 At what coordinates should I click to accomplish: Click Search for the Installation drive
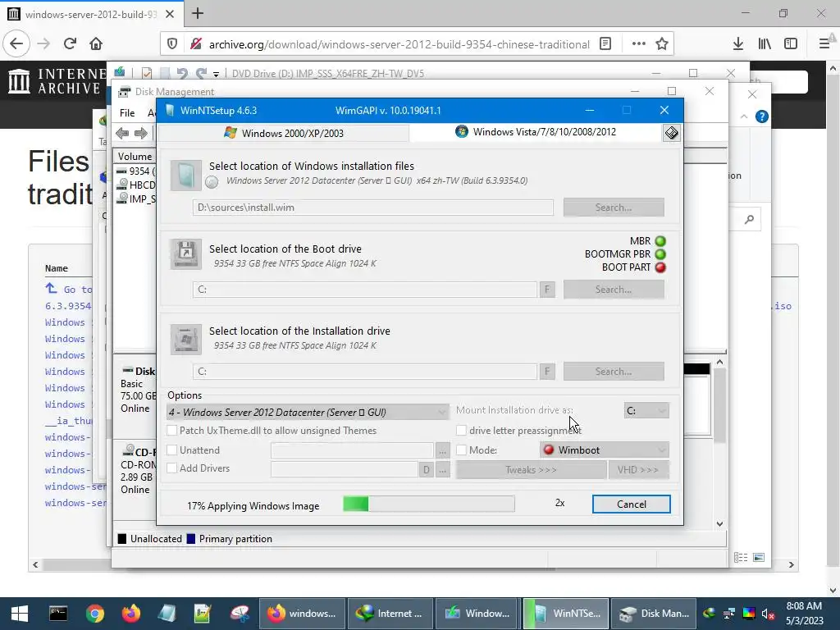click(x=614, y=372)
